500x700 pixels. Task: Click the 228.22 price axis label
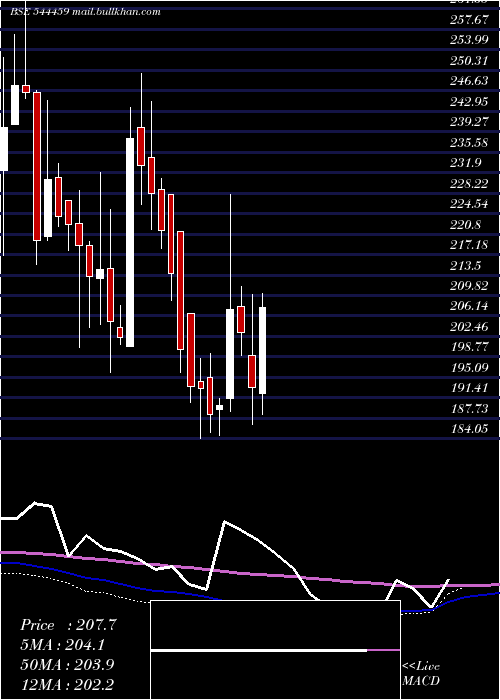(x=469, y=183)
